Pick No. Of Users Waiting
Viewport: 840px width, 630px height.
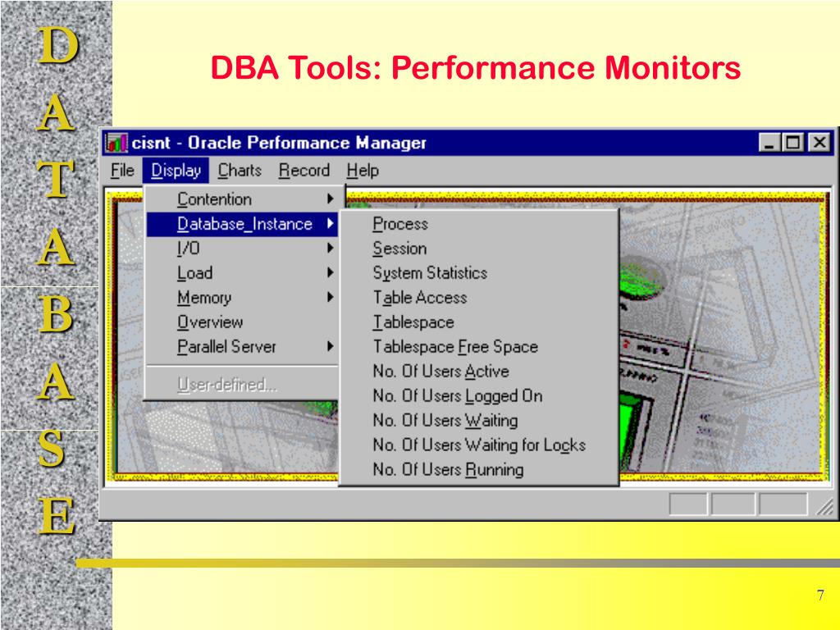pos(479,421)
